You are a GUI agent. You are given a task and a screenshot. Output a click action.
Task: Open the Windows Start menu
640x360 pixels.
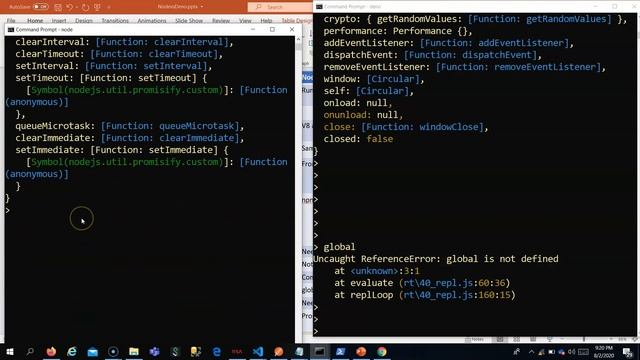pos(10,351)
